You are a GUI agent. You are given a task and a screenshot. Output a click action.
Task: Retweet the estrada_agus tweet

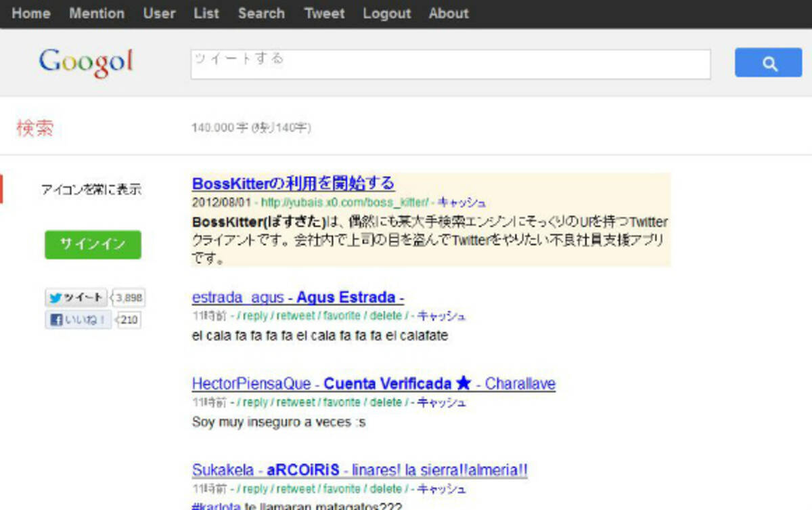tap(296, 316)
